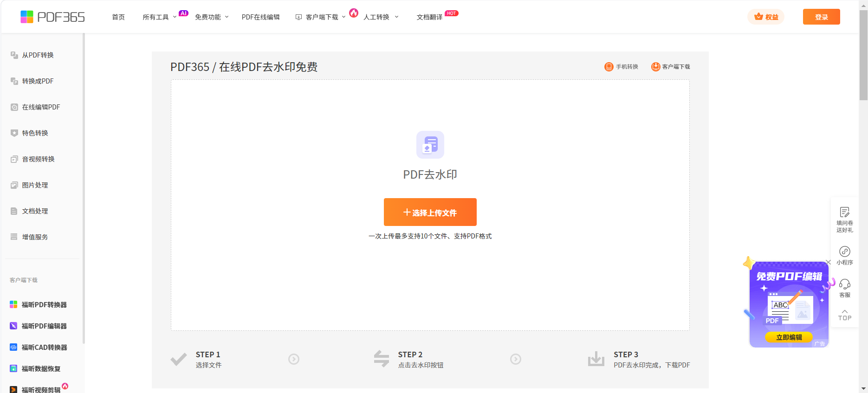Close the floating PDF editor ad

click(x=828, y=262)
